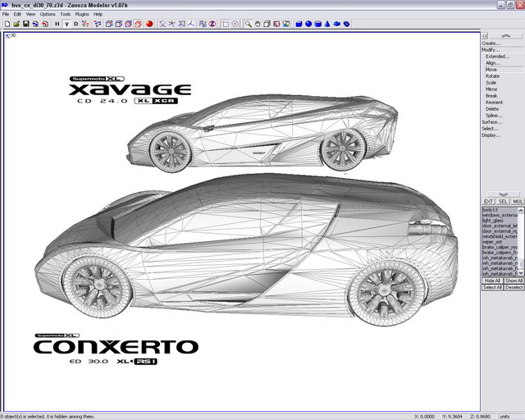525x420 pixels.
Task: Click the Open file toolbar icon
Action: coord(16,24)
